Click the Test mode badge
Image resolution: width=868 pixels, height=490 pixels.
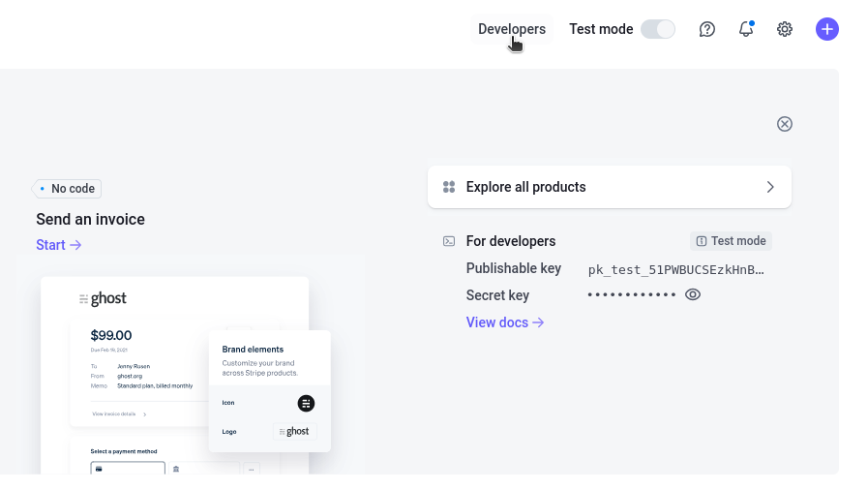tap(731, 241)
